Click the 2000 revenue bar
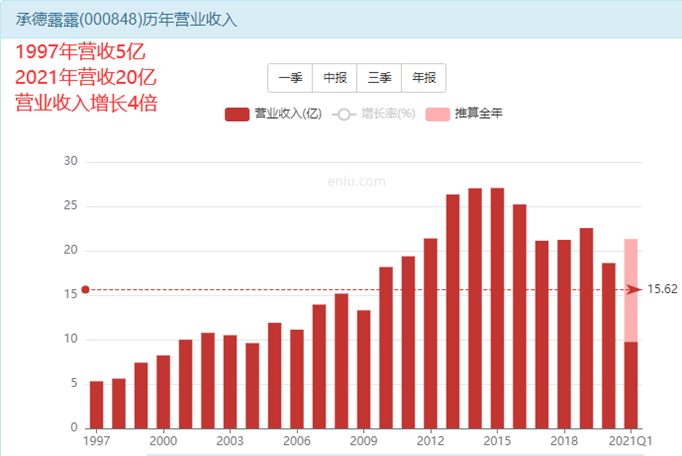Image resolution: width=682 pixels, height=456 pixels. pyautogui.click(x=163, y=392)
